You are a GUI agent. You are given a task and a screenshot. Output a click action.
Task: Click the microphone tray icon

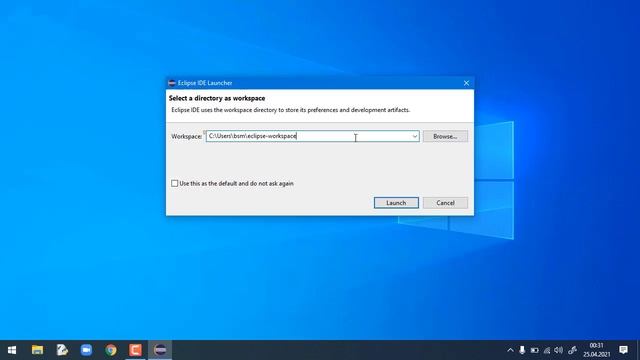(522, 350)
